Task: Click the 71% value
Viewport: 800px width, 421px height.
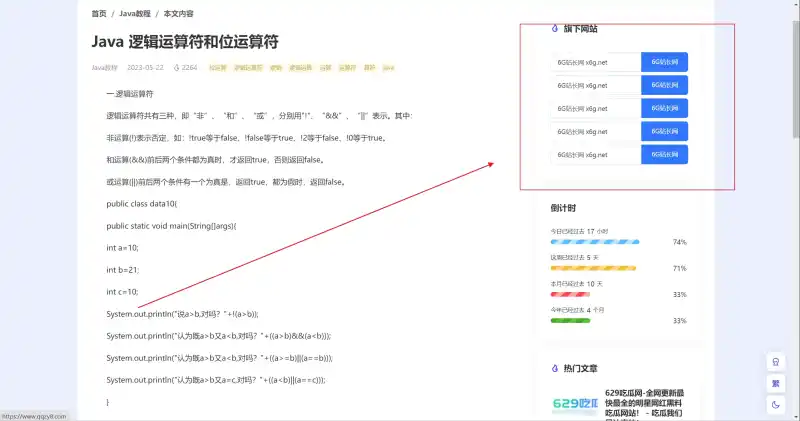Action: click(680, 268)
